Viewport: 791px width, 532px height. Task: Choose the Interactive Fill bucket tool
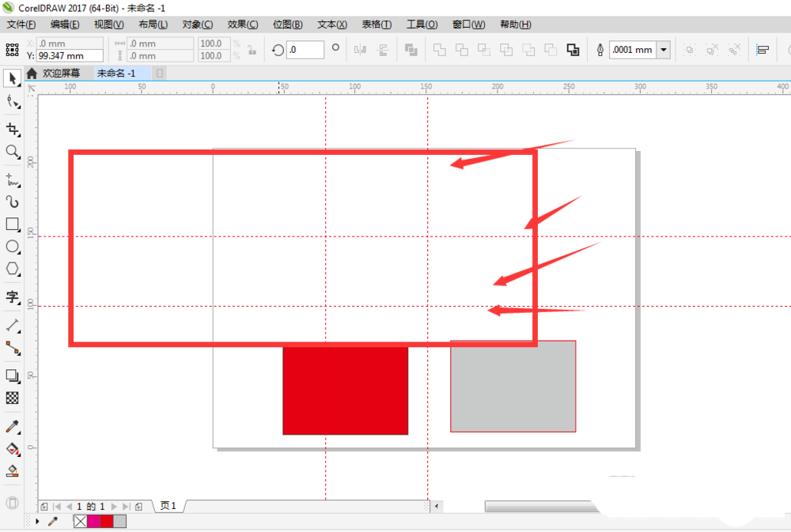pos(12,448)
